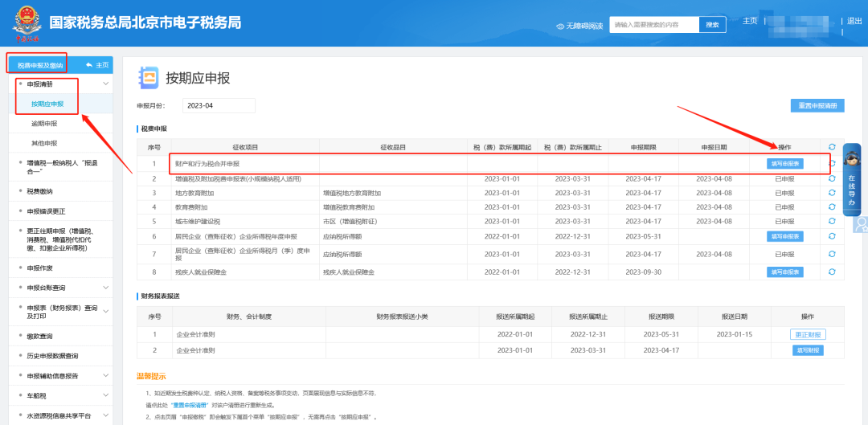Viewport: 868px width, 425px height.
Task: Expand the 车船税 sidebar section
Action: 105,396
